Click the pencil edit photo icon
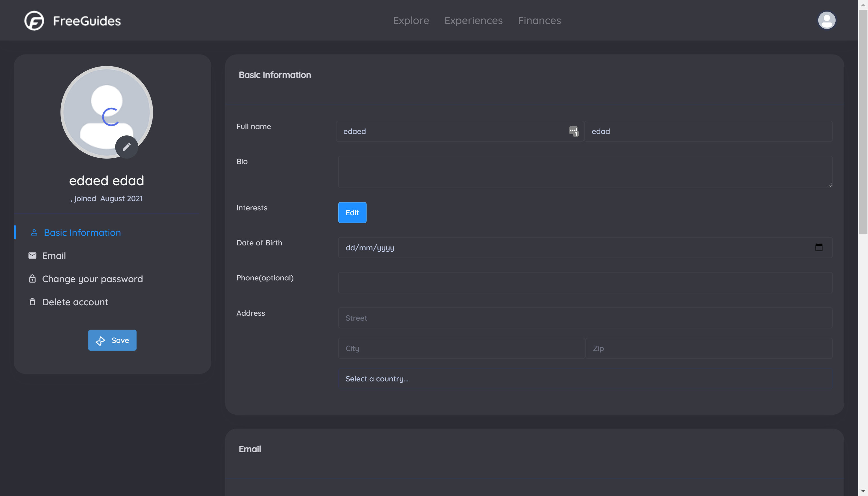 pos(126,147)
